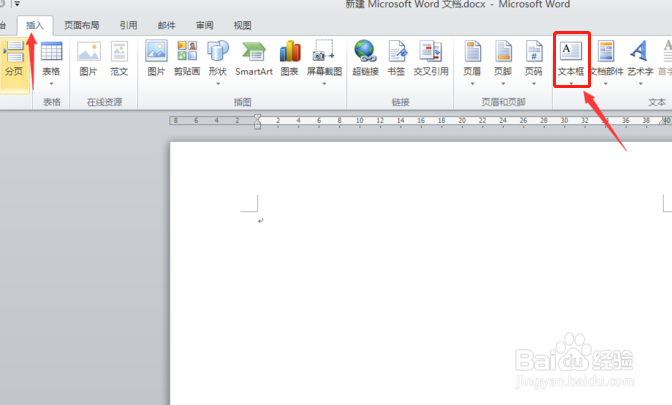Insert 艺术字 WordArt
Screen dimensions: 672x405
click(639, 51)
